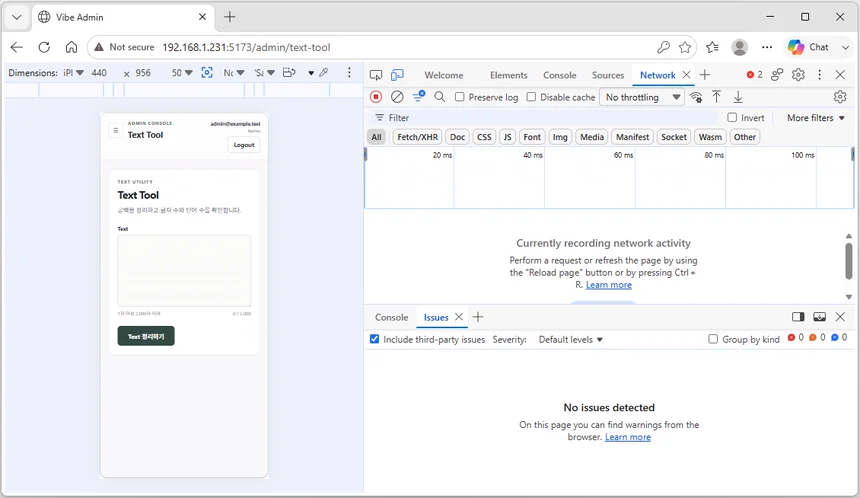Viewport: 860px width, 498px height.
Task: Toggle the All request type filter
Action: [x=376, y=137]
